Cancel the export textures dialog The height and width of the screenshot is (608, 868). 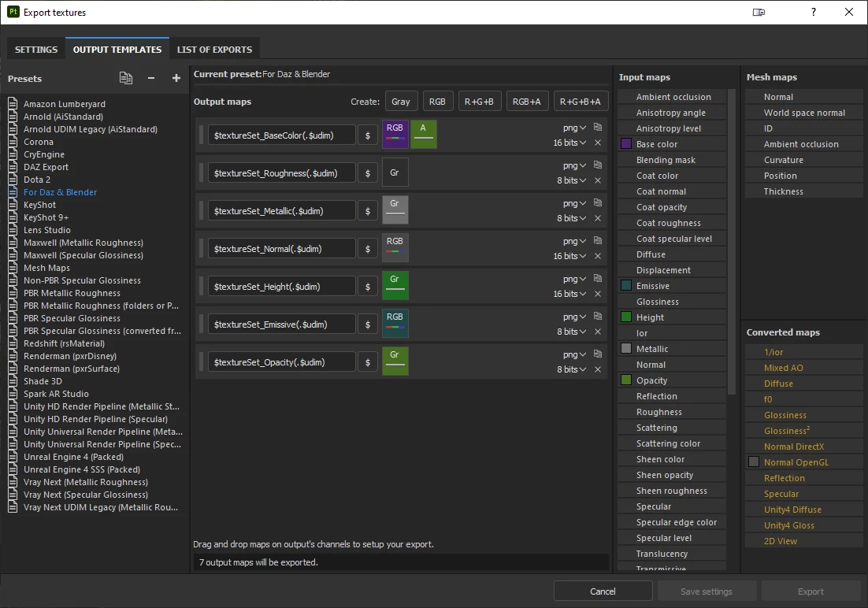coord(603,591)
